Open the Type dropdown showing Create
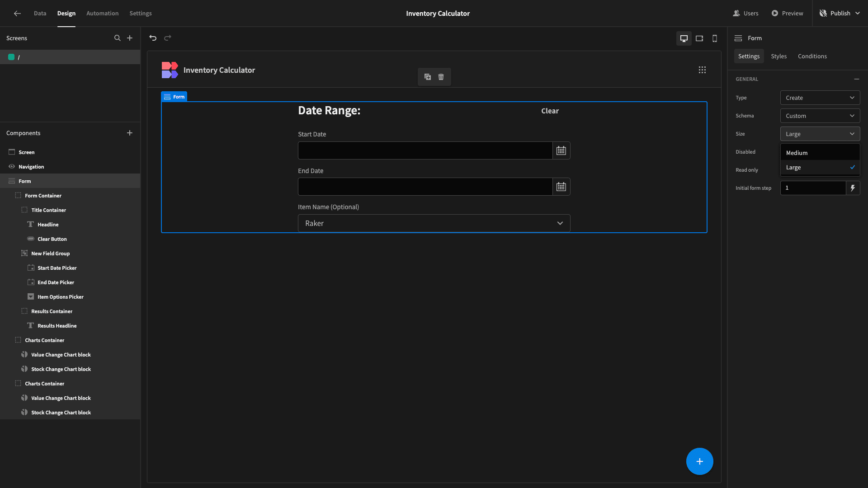868x488 pixels. pos(820,98)
